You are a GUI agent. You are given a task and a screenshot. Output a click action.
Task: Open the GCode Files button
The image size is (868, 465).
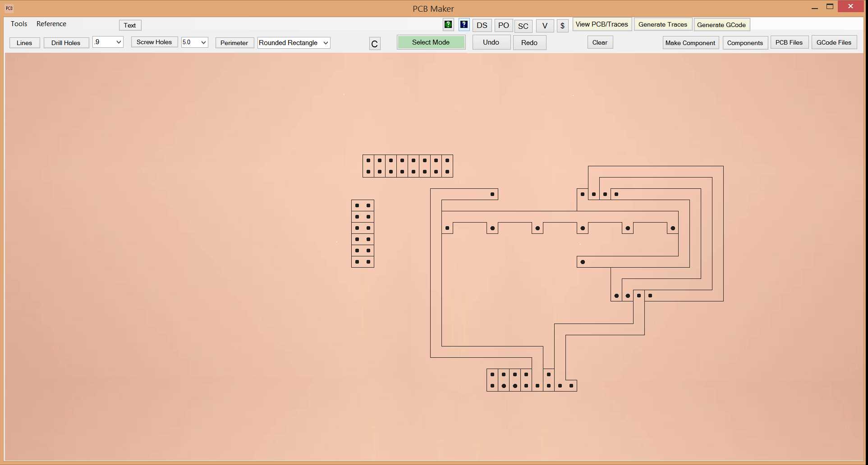[834, 42]
